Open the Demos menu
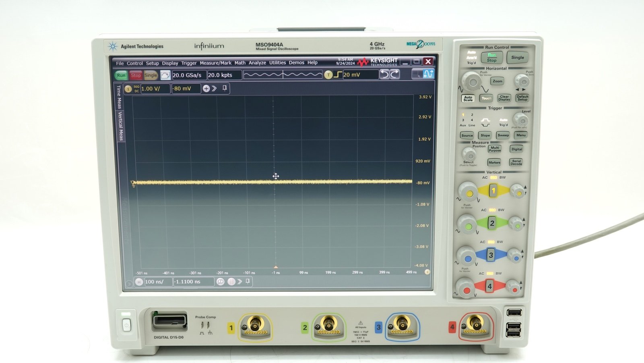The width and height of the screenshot is (644, 363). coord(297,62)
